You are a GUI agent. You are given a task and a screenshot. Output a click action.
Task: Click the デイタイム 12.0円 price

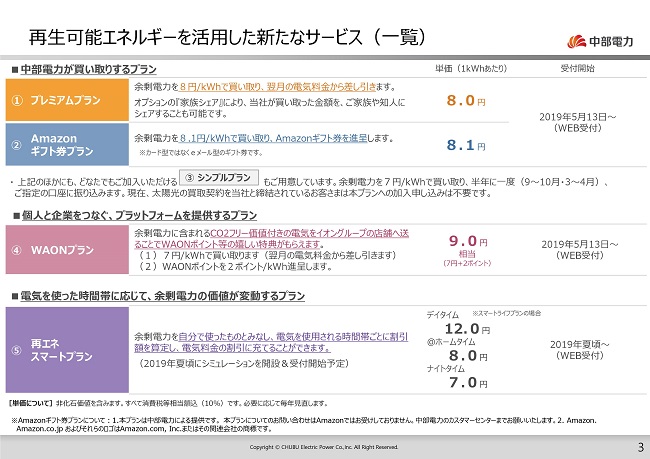467,329
